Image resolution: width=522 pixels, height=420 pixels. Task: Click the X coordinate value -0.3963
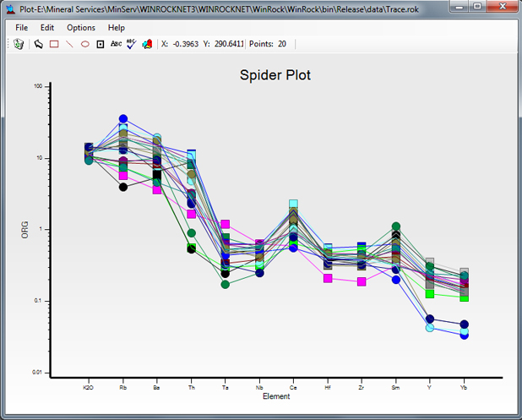(x=186, y=44)
